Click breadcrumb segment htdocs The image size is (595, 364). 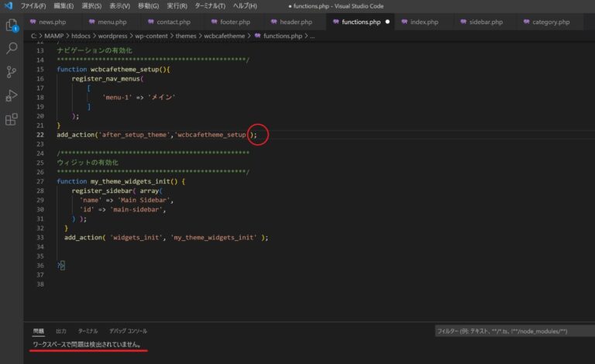tap(81, 36)
